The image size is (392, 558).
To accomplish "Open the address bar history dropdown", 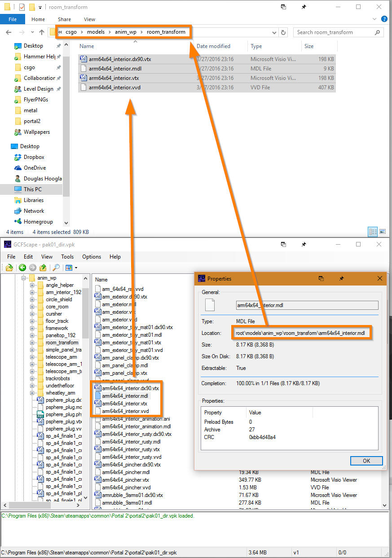I will coord(274,32).
